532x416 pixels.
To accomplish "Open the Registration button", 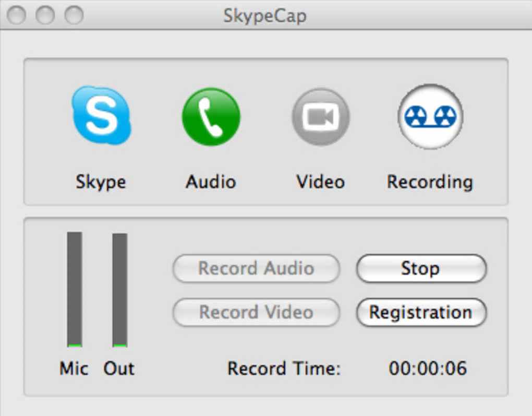I will coord(421,312).
